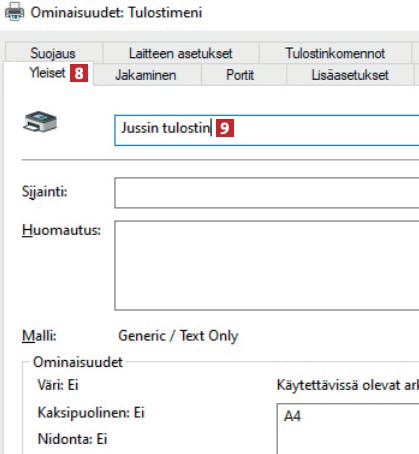Select the Yleiset tab
The image size is (419, 454).
point(47,73)
